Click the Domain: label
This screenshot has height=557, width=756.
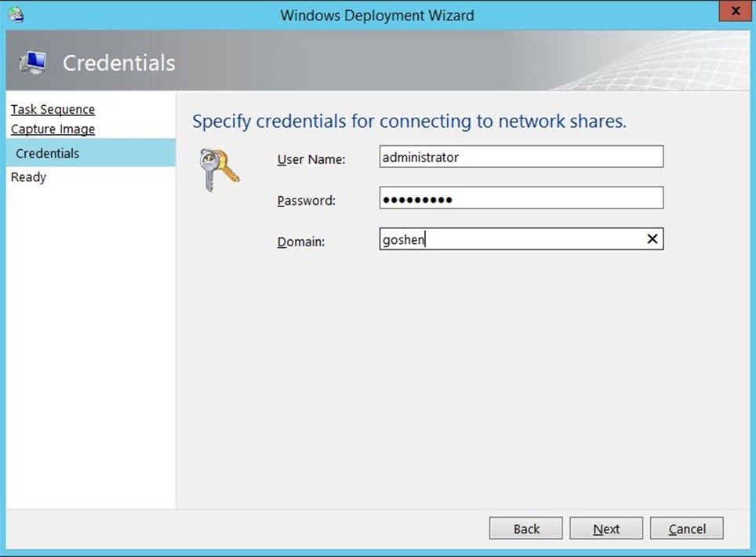(x=301, y=241)
